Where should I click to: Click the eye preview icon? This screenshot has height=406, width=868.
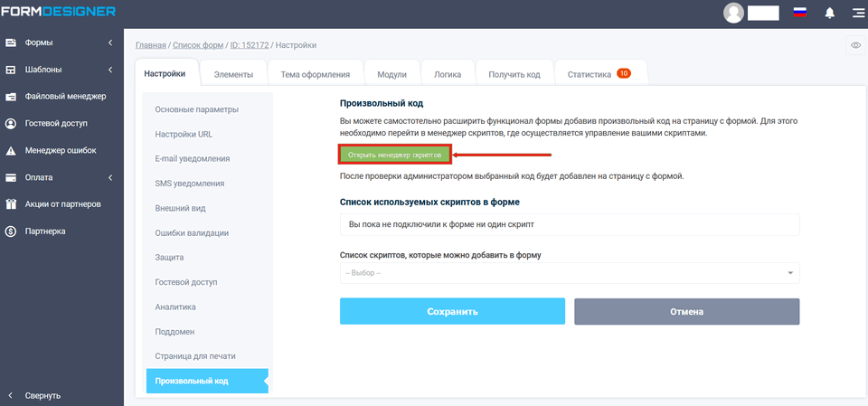coord(856,45)
